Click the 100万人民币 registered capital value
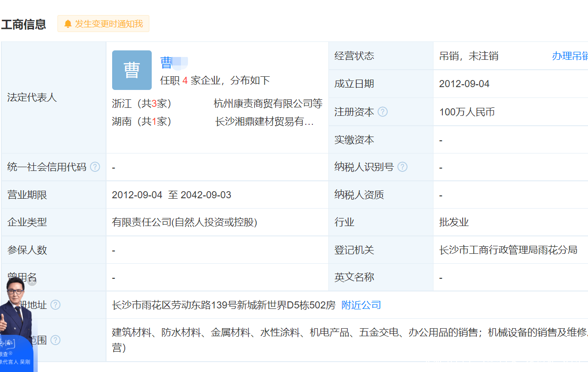Image resolution: width=588 pixels, height=372 pixels. [467, 112]
